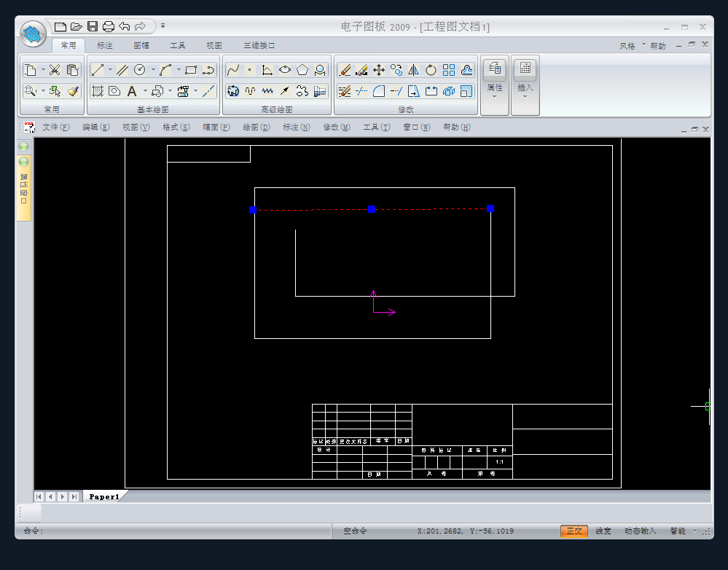
Task: Select the Spline curve tool
Action: coord(232,70)
